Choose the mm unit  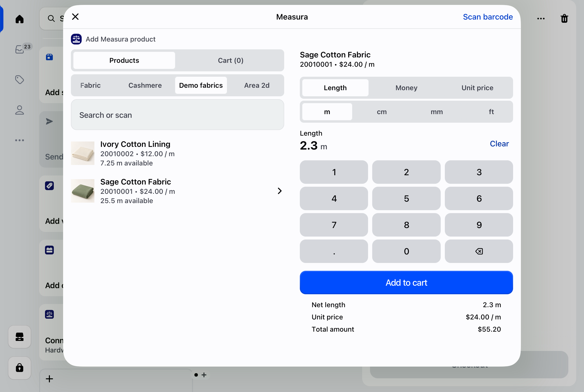[437, 112]
